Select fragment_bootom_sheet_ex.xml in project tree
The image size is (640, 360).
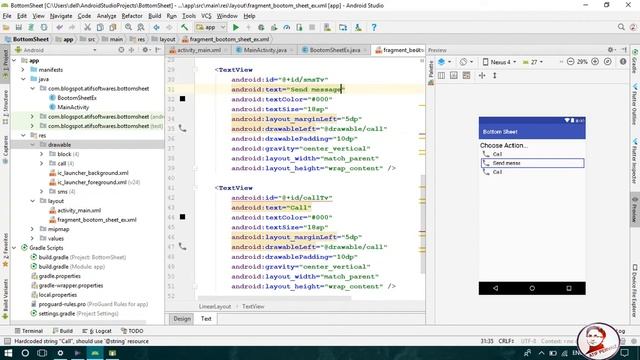pyautogui.click(x=97, y=220)
